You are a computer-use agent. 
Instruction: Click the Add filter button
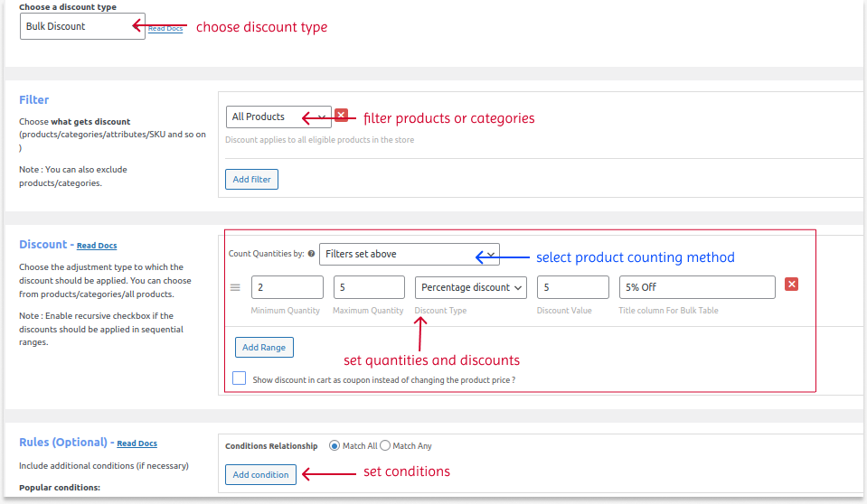click(251, 179)
